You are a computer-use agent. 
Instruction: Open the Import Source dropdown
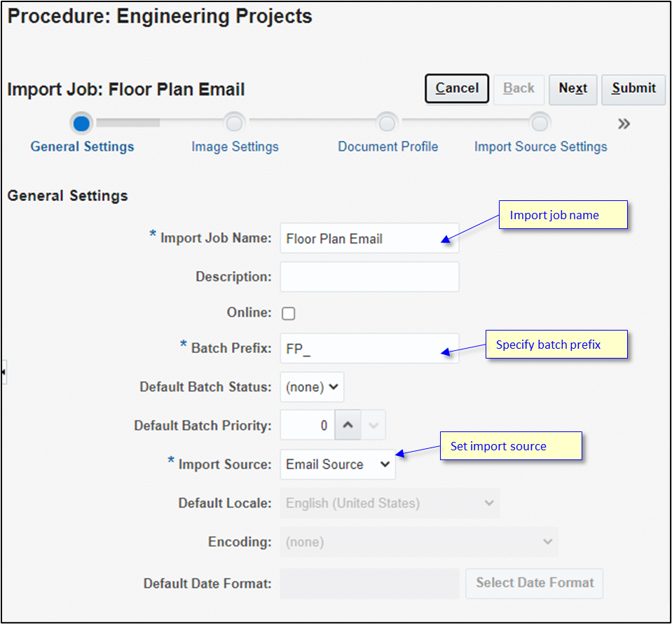point(337,464)
